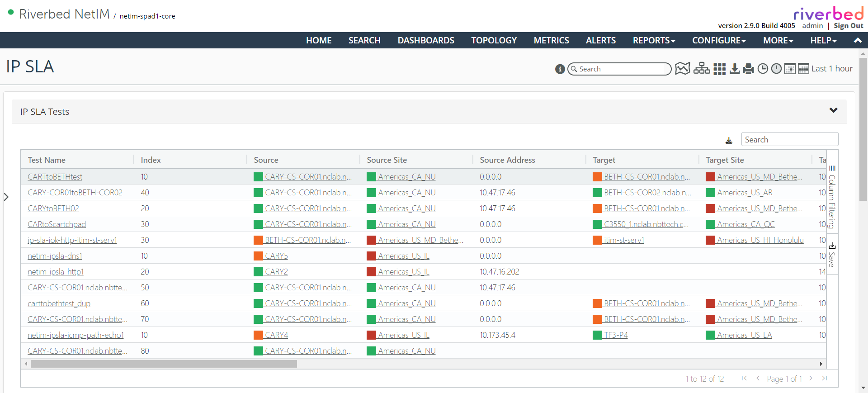Click the week calendar time range icon

coord(803,69)
